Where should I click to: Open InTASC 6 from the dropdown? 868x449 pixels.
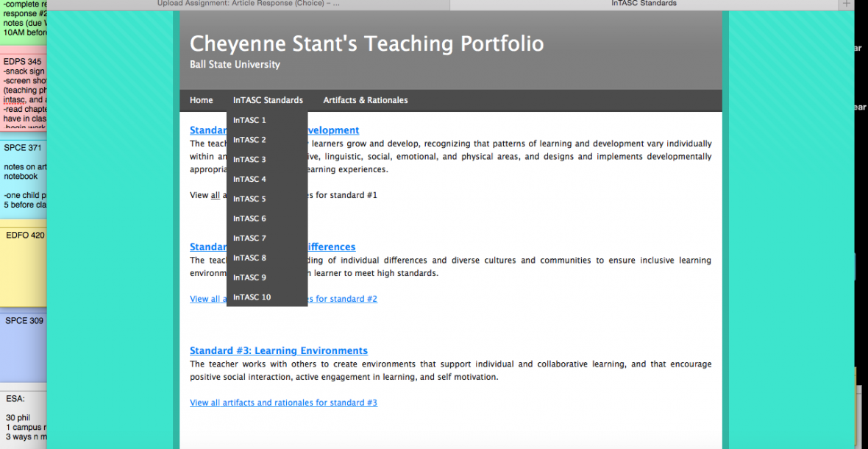[x=250, y=219]
